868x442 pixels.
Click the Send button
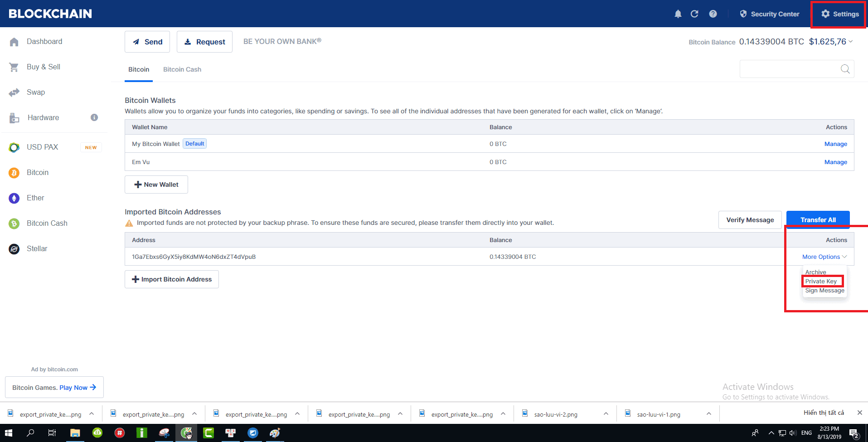(147, 42)
